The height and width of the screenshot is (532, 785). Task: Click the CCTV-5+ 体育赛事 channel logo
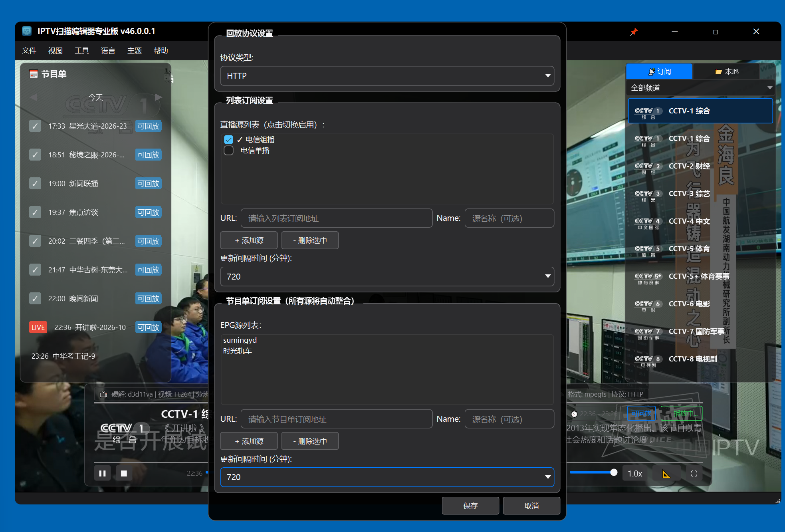pyautogui.click(x=648, y=278)
